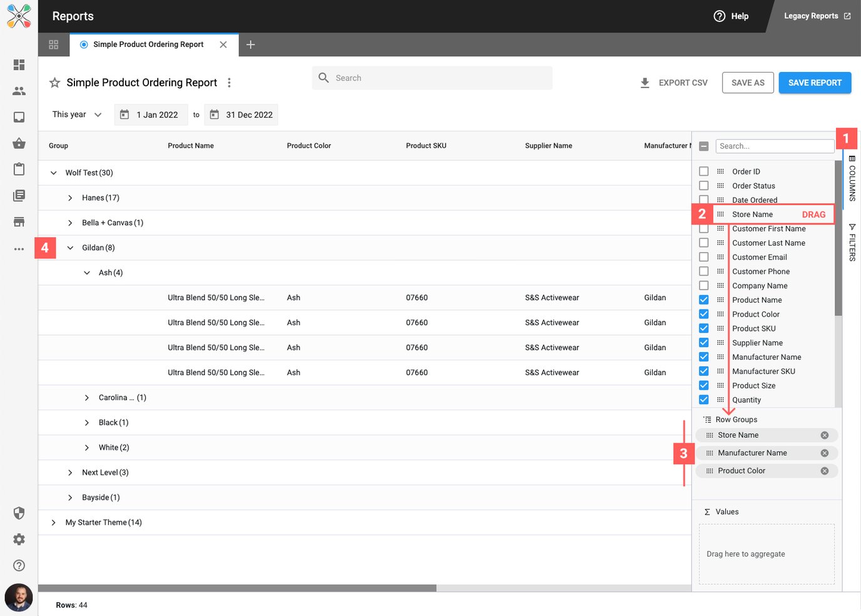Open the three-dot menu beside report title
The height and width of the screenshot is (616, 861).
[x=229, y=83]
